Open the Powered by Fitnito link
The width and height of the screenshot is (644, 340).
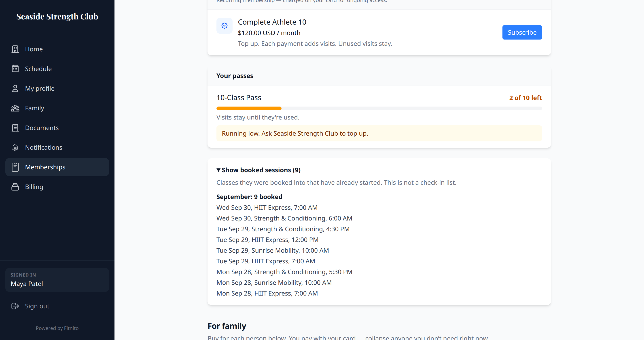(x=57, y=328)
